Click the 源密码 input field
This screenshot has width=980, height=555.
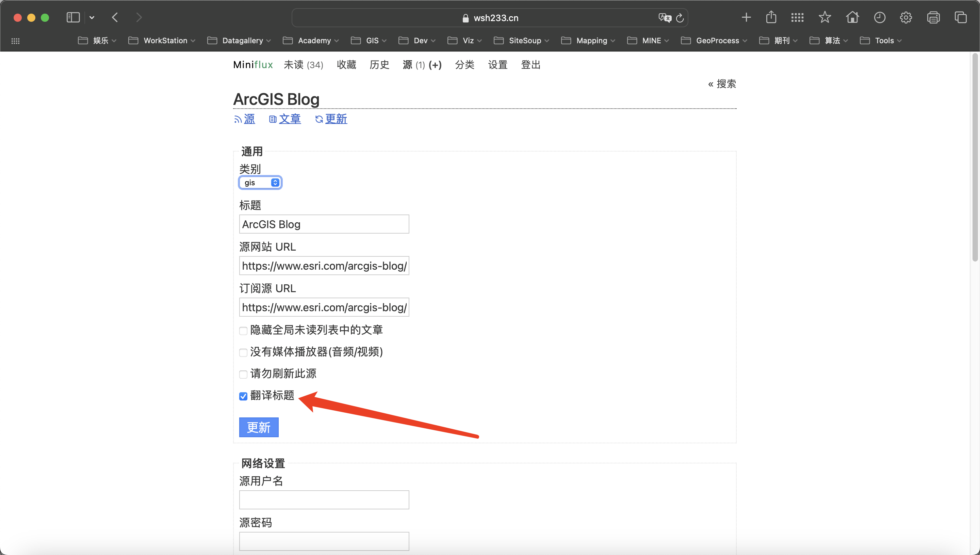pos(324,541)
